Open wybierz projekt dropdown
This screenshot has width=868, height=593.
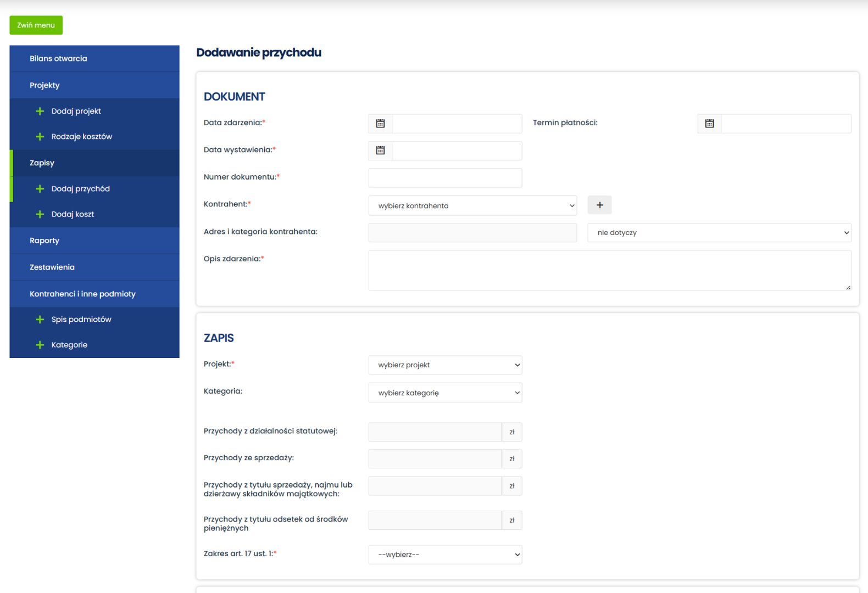tap(445, 365)
